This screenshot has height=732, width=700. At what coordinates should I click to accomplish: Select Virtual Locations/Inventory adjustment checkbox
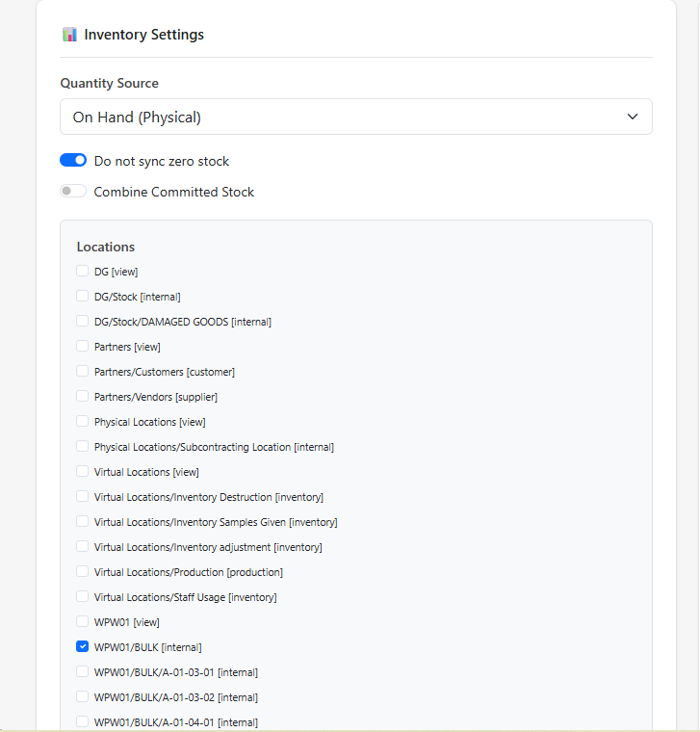pos(83,547)
